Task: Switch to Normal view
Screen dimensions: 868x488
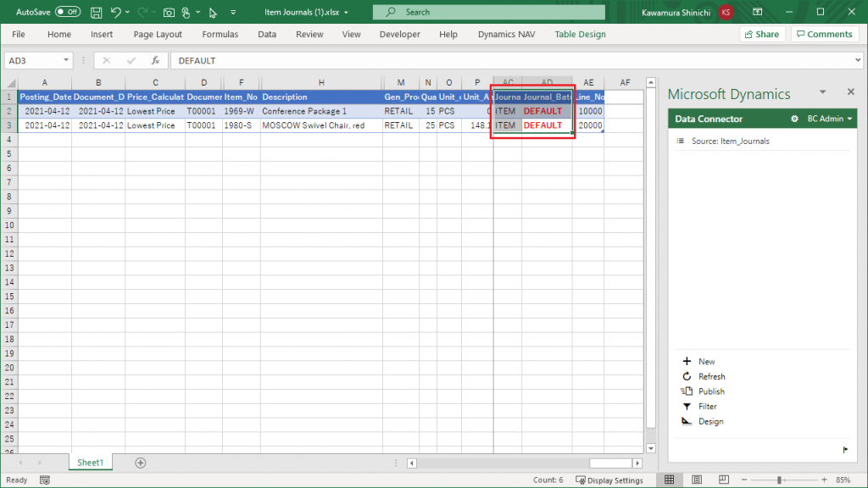Action: tap(670, 480)
